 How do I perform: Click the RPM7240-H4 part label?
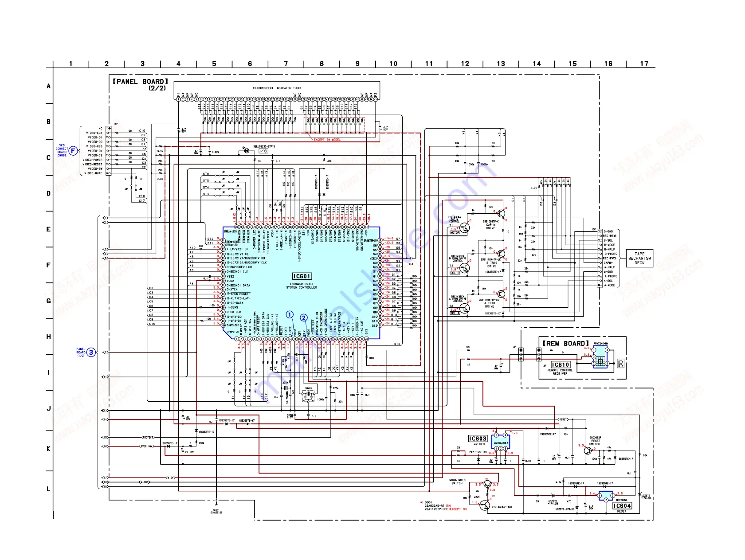(601, 344)
